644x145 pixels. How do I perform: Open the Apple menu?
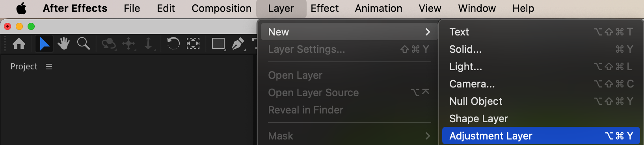[x=21, y=8]
